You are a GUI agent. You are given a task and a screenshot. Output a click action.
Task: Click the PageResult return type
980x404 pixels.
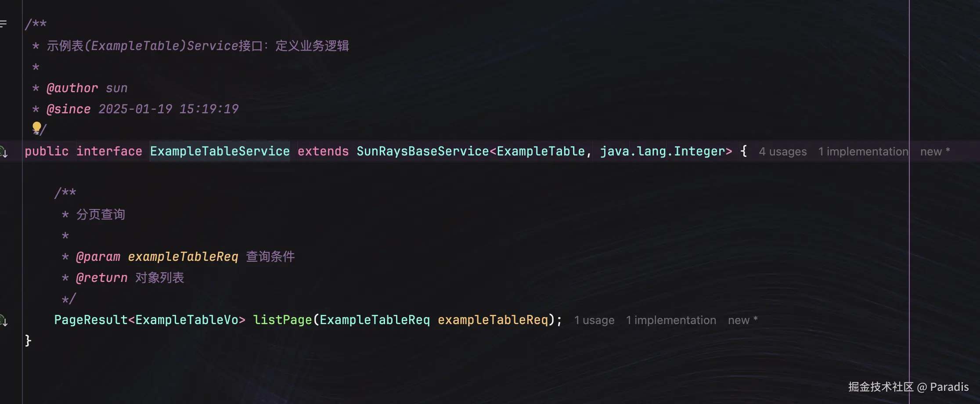(90, 320)
